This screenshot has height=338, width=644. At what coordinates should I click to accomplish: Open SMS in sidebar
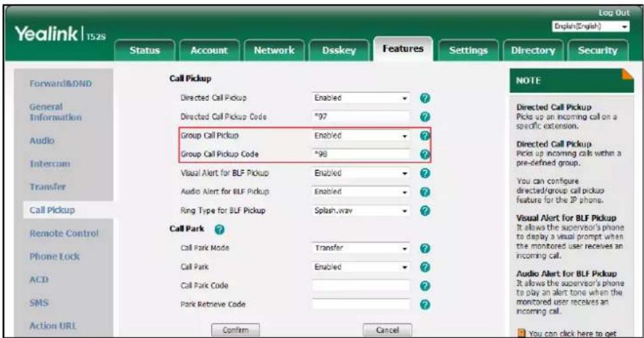coord(39,303)
